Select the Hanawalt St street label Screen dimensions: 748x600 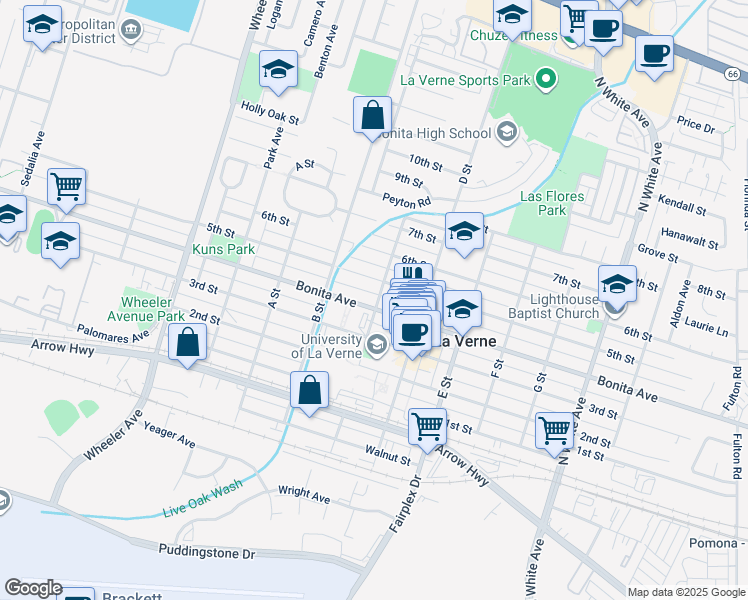click(689, 238)
